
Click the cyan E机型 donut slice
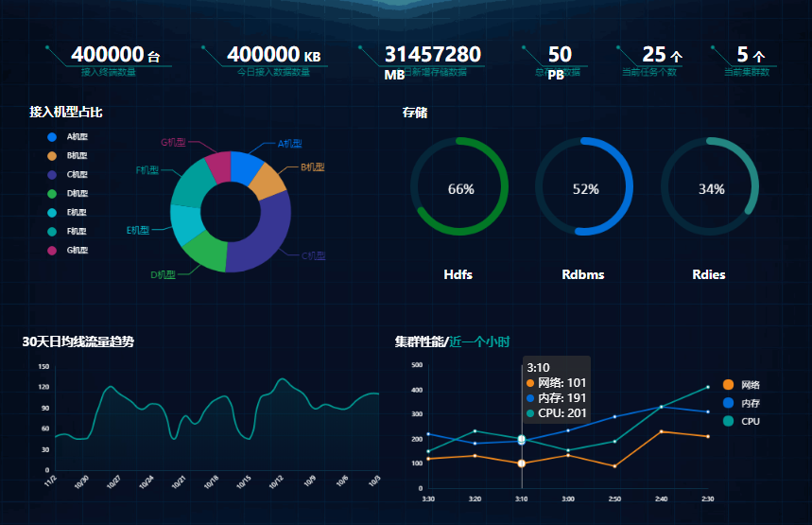point(185,224)
